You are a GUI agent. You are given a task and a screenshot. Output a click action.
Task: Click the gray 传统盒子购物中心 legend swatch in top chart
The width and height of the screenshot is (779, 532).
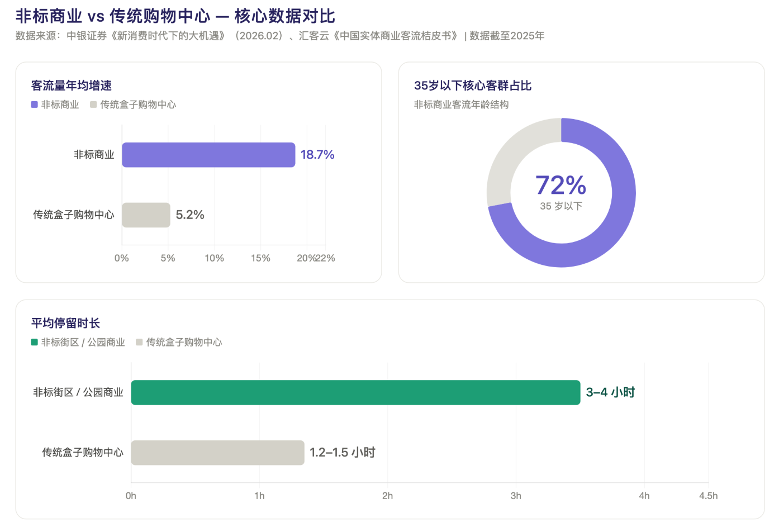click(93, 104)
